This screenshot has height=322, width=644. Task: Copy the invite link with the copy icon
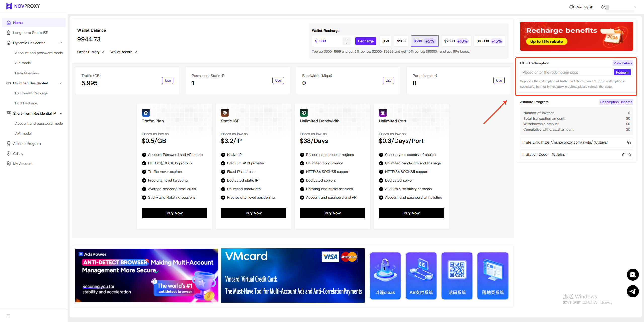pyautogui.click(x=629, y=142)
